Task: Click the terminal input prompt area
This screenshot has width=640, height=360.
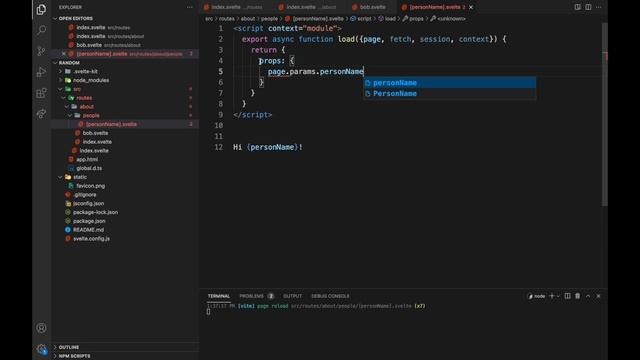Action: pyautogui.click(x=209, y=312)
